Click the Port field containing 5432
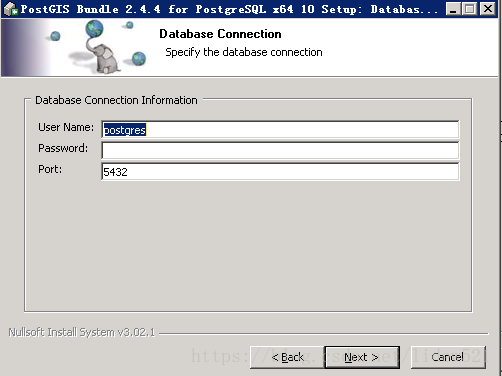The height and width of the screenshot is (376, 502). point(280,172)
